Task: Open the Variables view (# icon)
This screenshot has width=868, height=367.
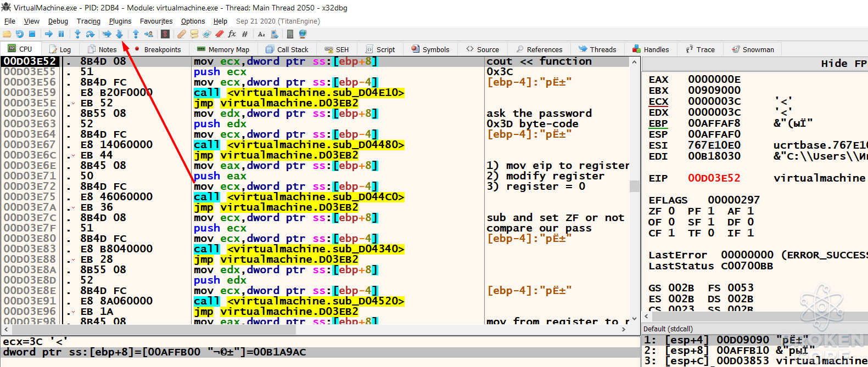Action: coord(245,34)
